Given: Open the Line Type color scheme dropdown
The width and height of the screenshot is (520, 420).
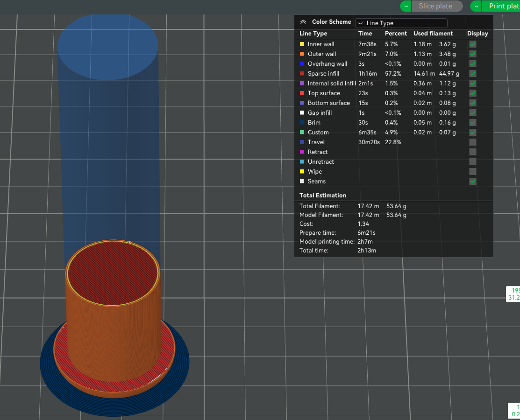Looking at the screenshot, I should coord(401,23).
